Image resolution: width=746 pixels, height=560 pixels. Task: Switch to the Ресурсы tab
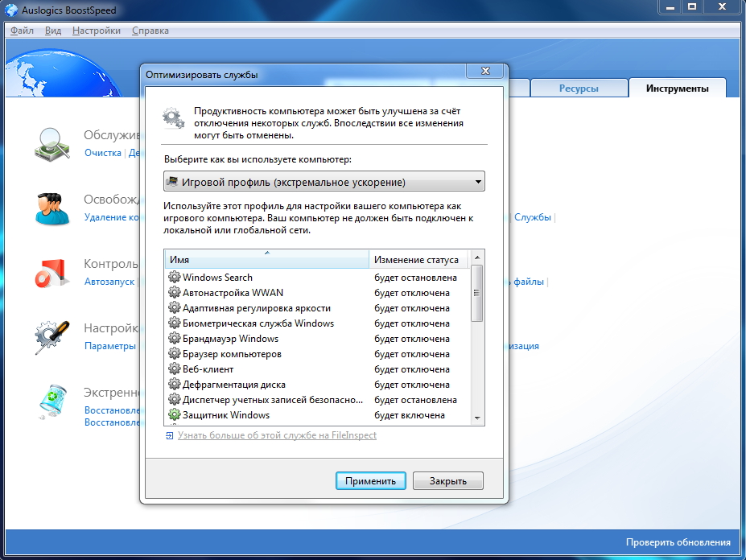click(x=579, y=88)
